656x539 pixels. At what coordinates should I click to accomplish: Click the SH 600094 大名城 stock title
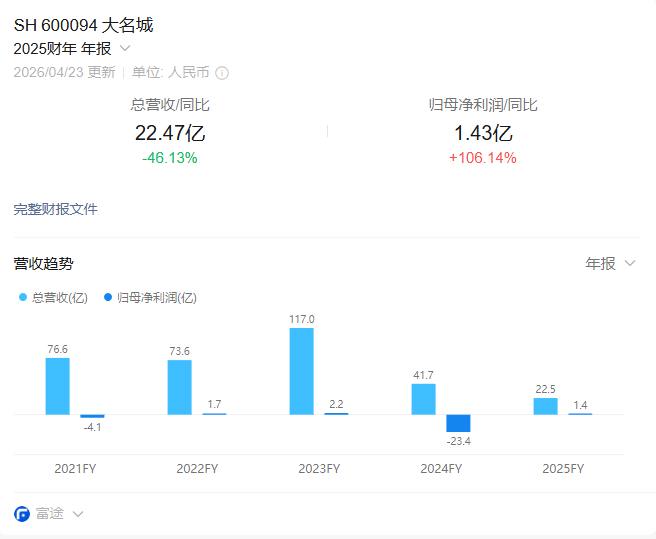(84, 25)
